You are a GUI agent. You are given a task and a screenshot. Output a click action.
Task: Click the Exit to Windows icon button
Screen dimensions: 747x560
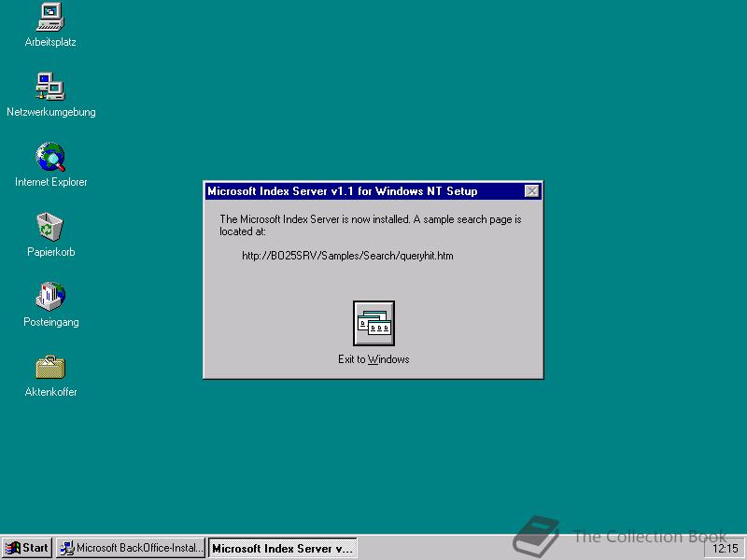coord(373,323)
